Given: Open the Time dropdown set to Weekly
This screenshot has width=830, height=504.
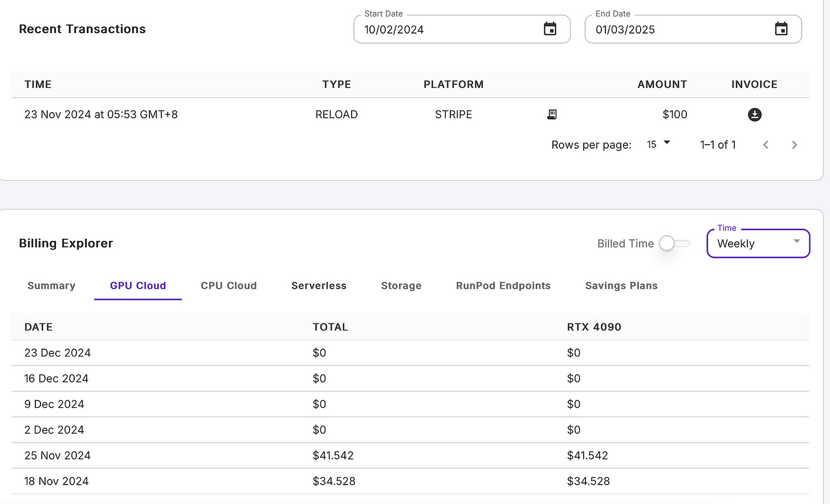Looking at the screenshot, I should [x=758, y=243].
